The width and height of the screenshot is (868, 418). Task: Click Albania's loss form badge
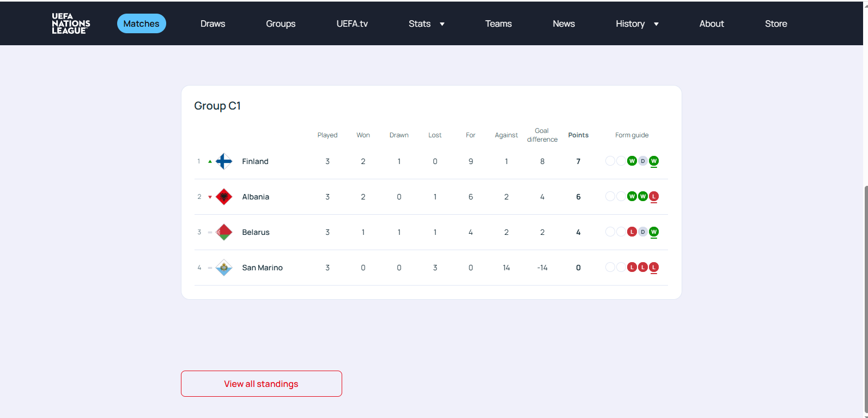point(654,196)
